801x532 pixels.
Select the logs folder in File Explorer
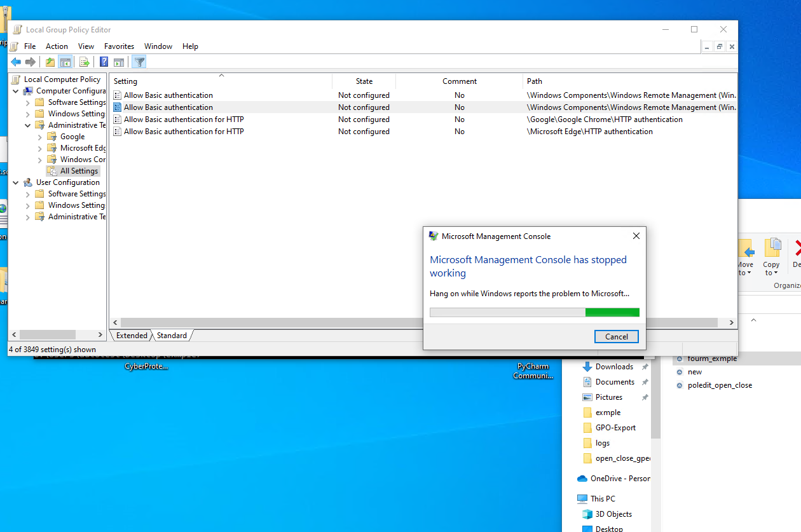603,443
